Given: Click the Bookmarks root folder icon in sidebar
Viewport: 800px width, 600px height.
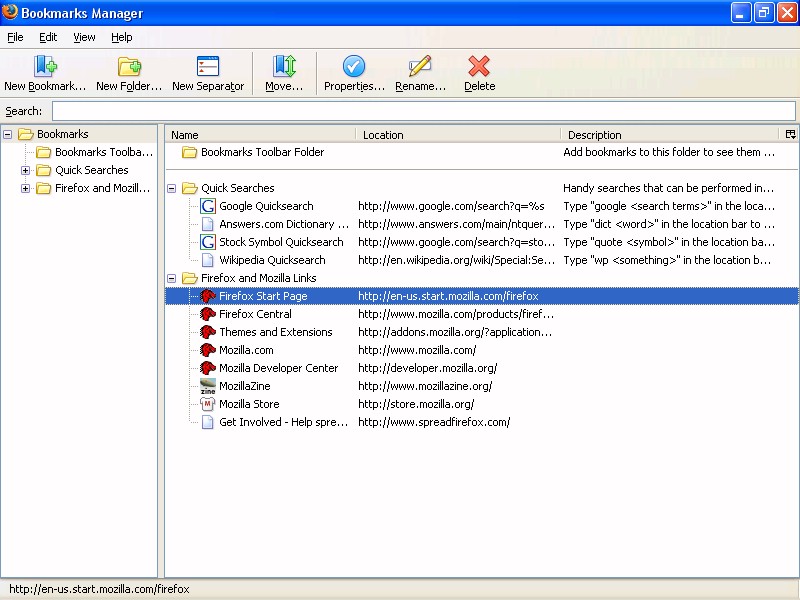Looking at the screenshot, I should (26, 134).
